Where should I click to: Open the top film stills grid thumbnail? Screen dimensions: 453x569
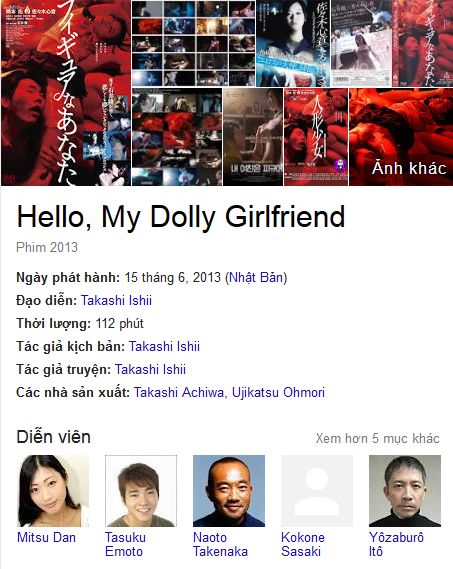193,43
